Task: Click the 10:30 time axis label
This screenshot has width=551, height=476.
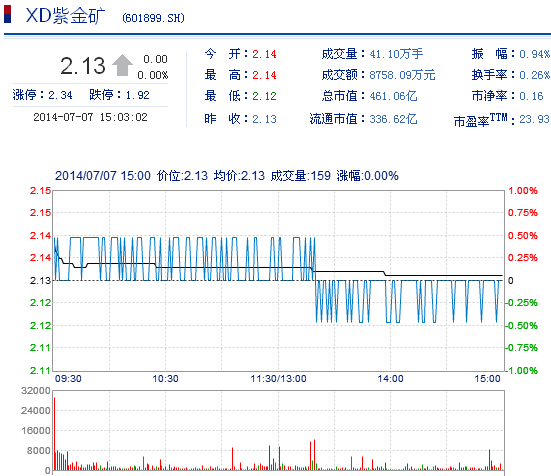Action: [165, 379]
